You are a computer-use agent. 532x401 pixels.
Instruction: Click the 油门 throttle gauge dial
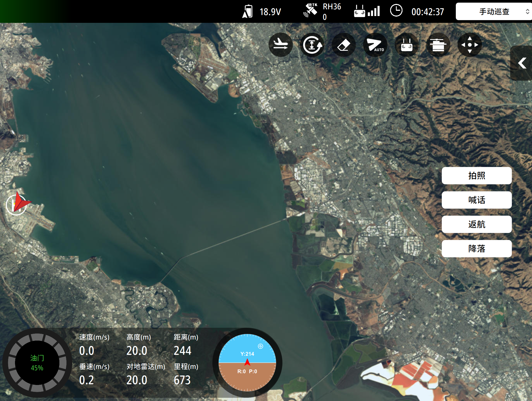[37, 363]
